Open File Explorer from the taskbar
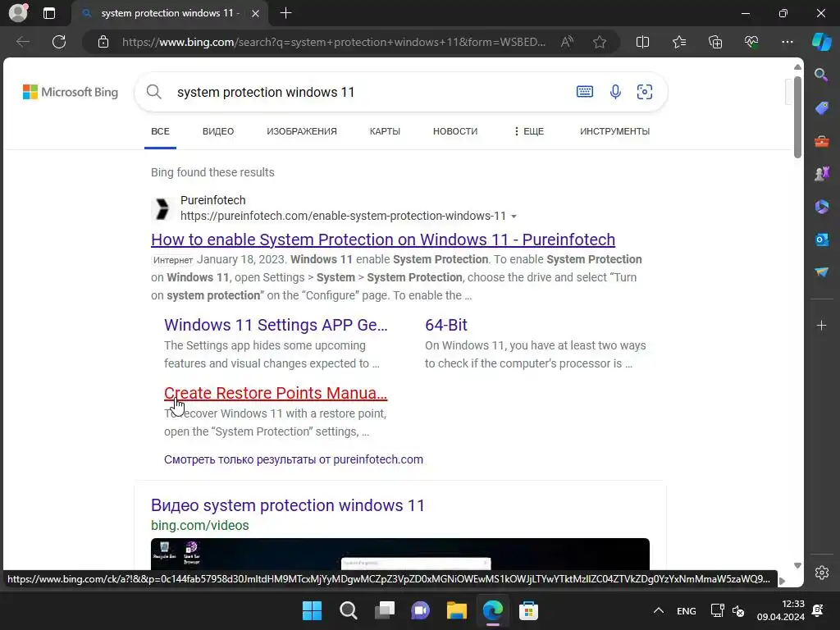 pyautogui.click(x=456, y=610)
